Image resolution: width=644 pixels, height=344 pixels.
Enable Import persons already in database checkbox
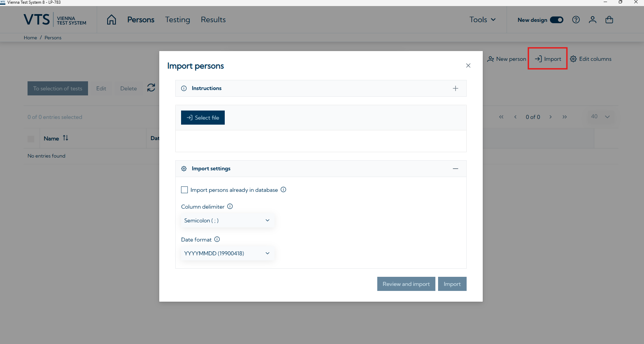184,190
